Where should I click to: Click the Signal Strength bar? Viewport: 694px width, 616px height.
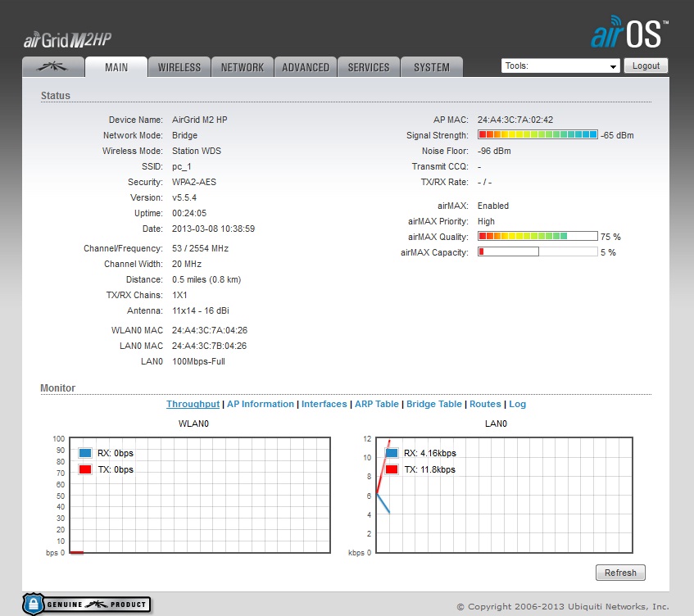point(538,134)
